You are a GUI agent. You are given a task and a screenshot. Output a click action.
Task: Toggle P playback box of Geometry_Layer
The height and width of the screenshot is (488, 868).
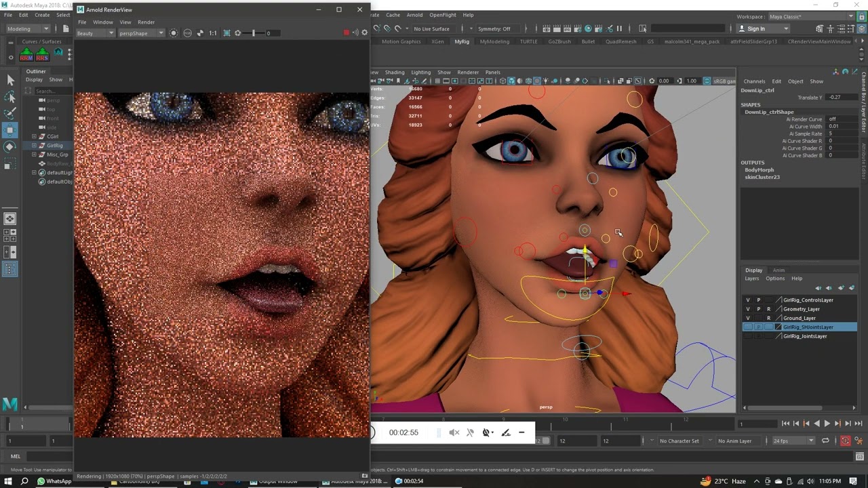point(758,309)
